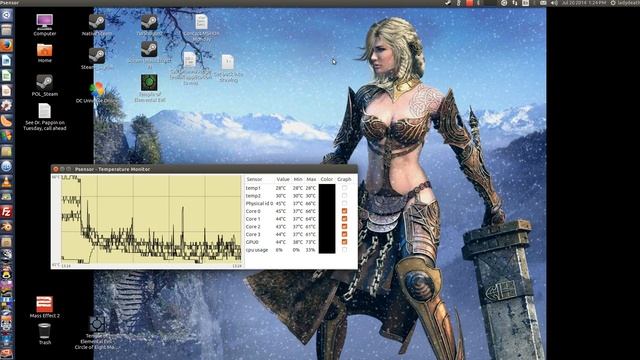
Task: Click the Core 0 color swatch
Action: (327, 211)
